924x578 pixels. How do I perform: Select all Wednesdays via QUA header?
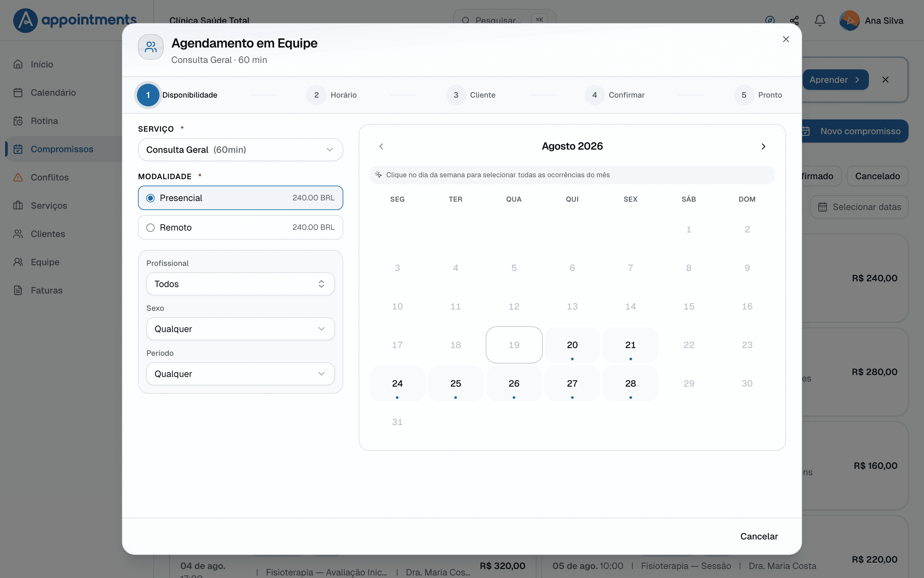514,199
